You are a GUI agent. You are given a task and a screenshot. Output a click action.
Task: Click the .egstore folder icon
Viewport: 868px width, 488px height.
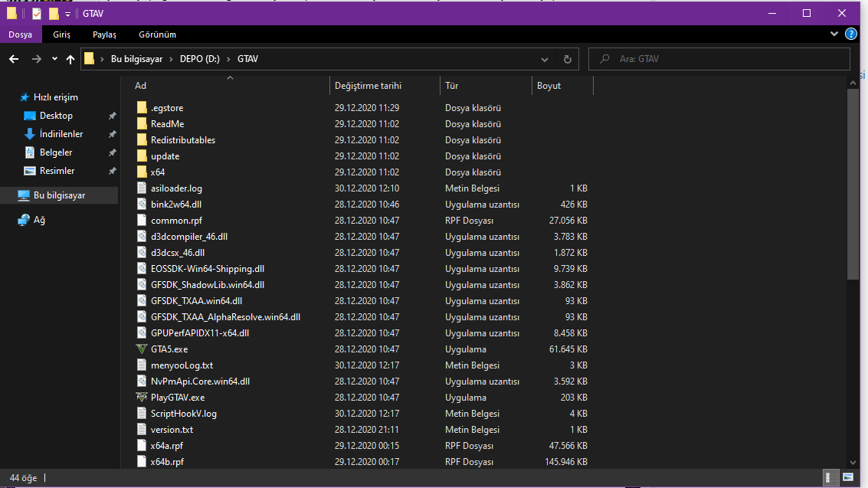[142, 107]
